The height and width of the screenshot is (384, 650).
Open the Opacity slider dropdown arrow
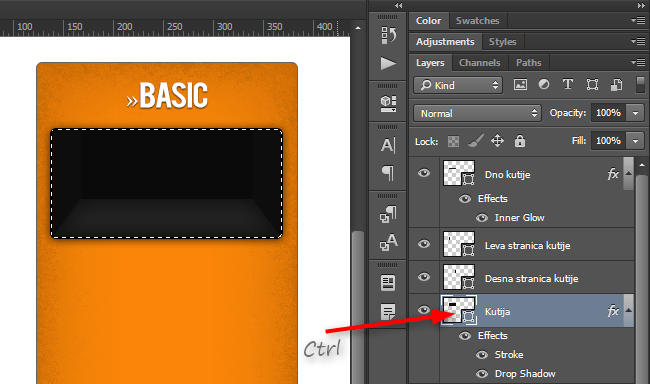pos(635,113)
